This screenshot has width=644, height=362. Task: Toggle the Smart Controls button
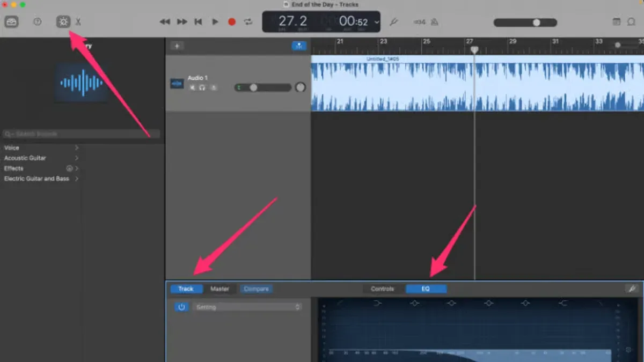tap(63, 22)
